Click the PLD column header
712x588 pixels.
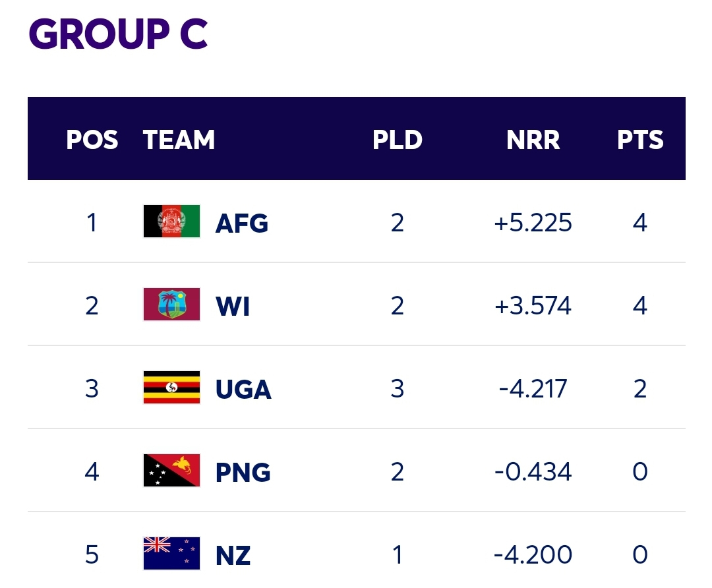click(398, 139)
